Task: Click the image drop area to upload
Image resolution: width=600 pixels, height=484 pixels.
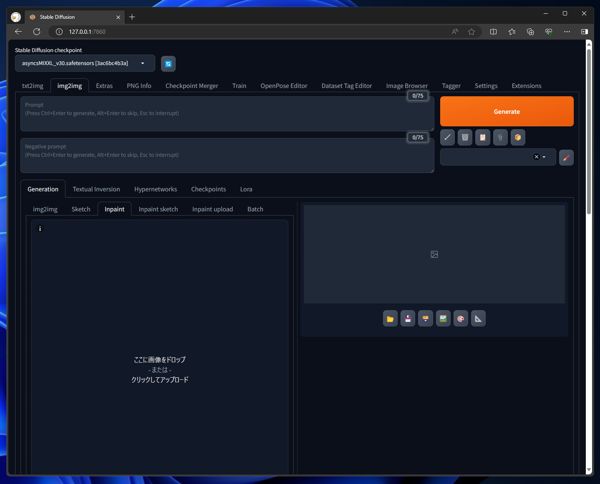Action: (160, 370)
